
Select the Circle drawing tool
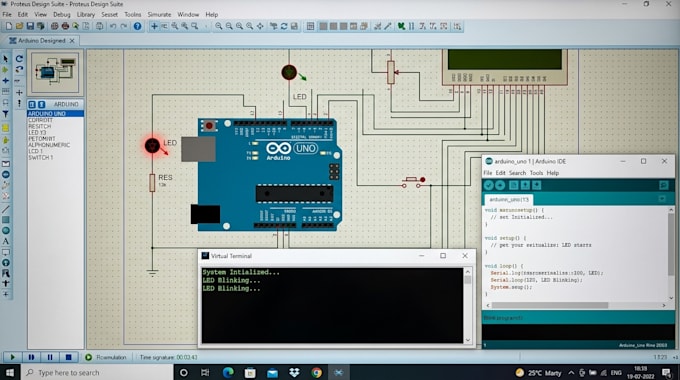coord(6,230)
